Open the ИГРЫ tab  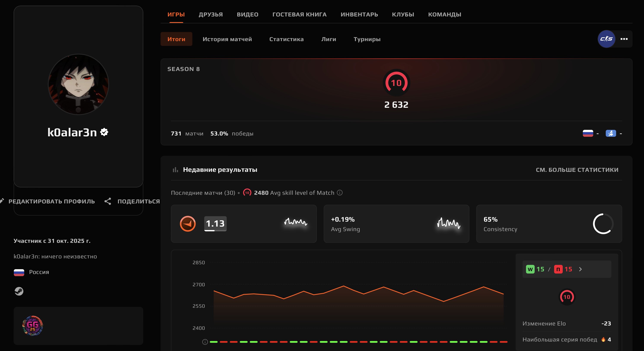pyautogui.click(x=176, y=14)
